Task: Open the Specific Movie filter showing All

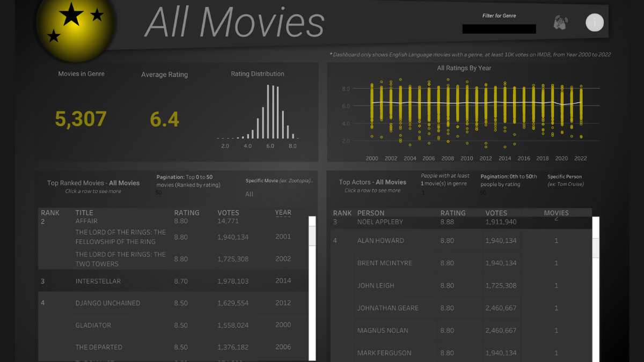Action: click(249, 194)
